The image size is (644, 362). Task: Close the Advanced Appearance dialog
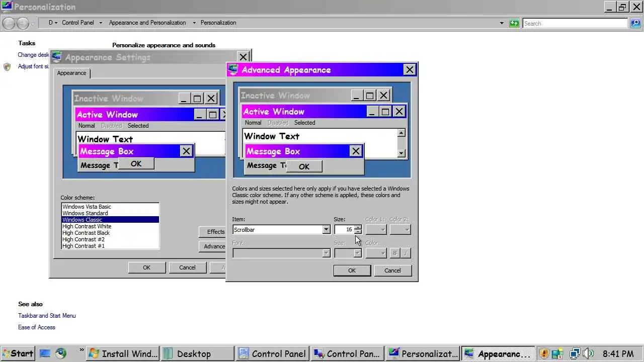click(410, 70)
